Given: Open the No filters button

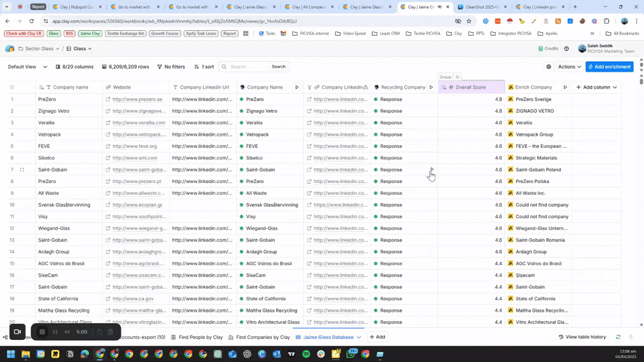Looking at the screenshot, I should (171, 67).
